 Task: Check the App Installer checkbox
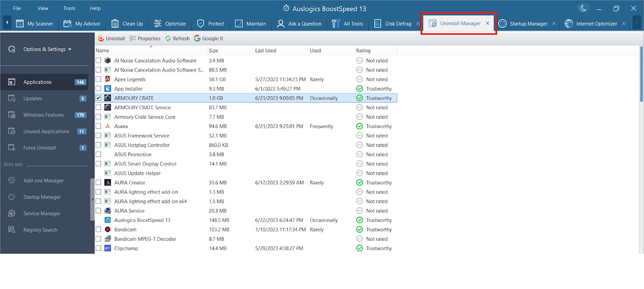pyautogui.click(x=98, y=89)
